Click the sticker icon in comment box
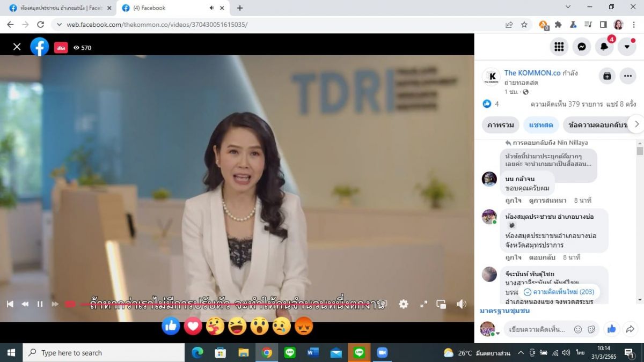The height and width of the screenshot is (362, 644). click(591, 329)
